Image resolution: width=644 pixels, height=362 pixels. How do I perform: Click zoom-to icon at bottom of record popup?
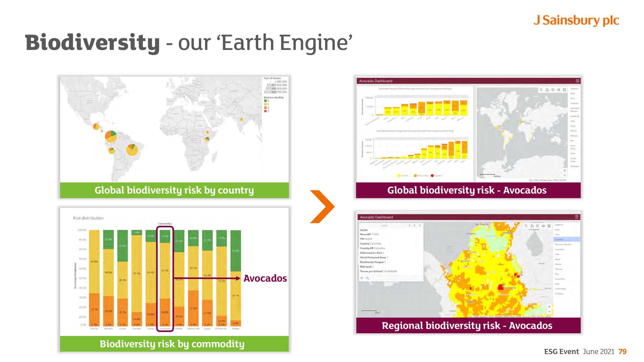tap(367, 278)
